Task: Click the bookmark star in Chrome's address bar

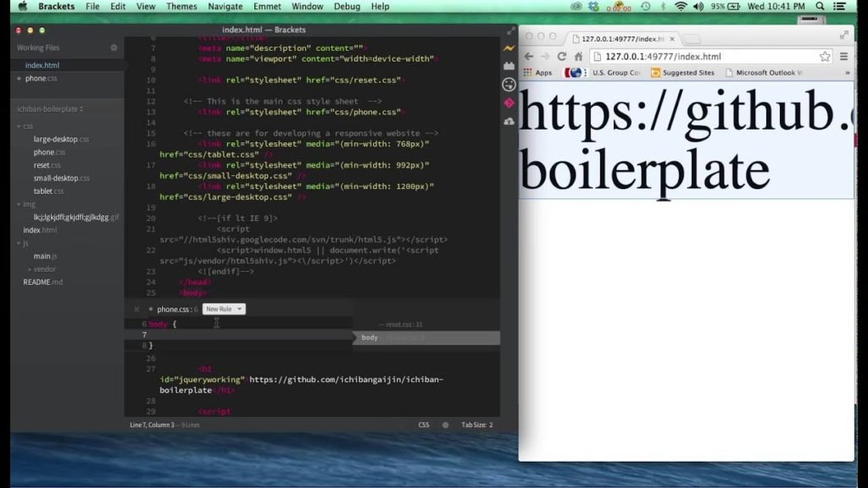Action: point(825,56)
